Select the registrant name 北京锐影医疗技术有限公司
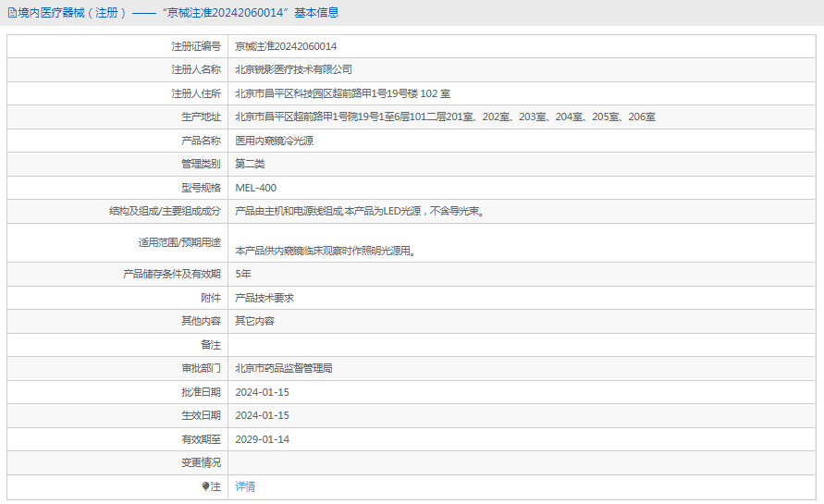 tap(293, 69)
